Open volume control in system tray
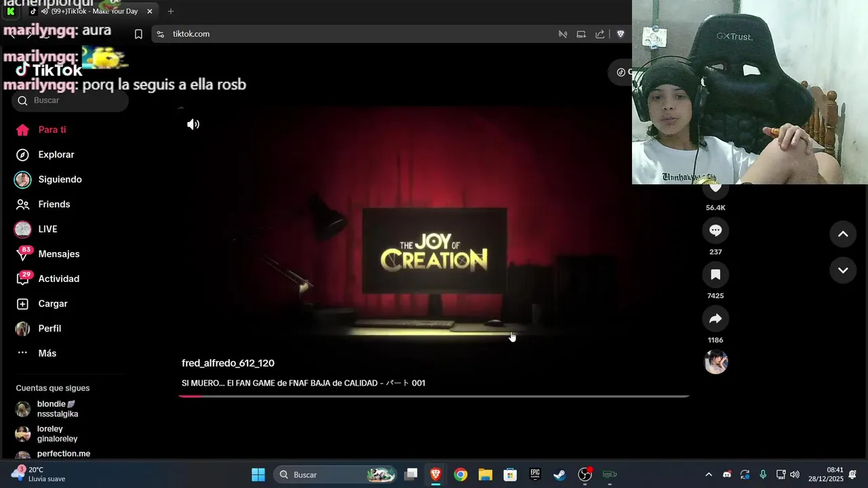868x488 pixels. click(795, 474)
